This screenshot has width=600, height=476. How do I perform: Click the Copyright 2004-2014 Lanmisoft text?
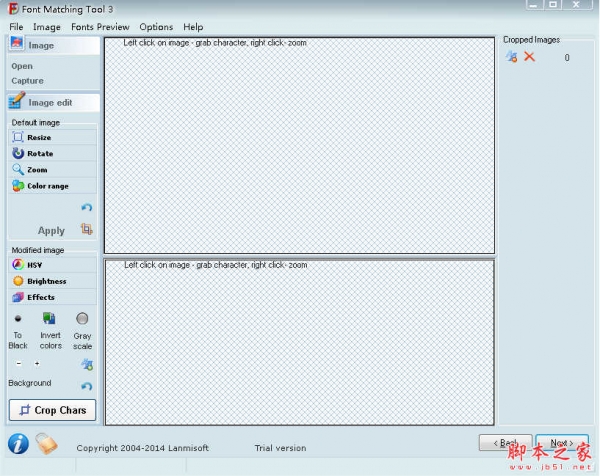click(x=143, y=448)
